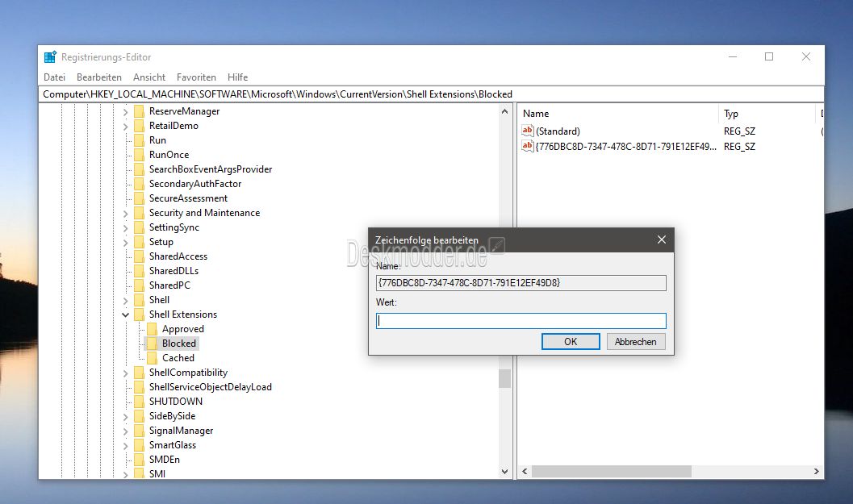Select the Security and Maintenance tree label
Viewport: 853px width, 504px height.
(204, 213)
